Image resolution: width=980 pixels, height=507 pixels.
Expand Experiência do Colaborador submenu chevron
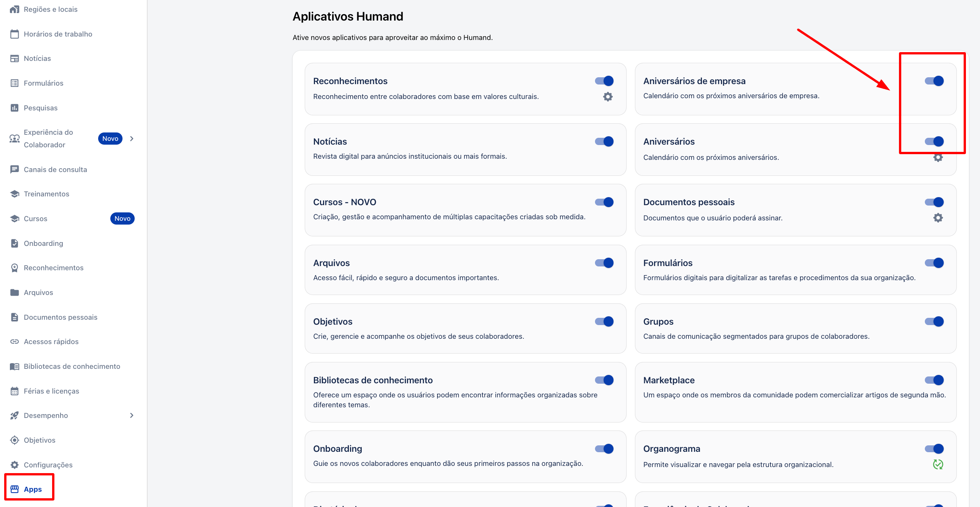(132, 139)
